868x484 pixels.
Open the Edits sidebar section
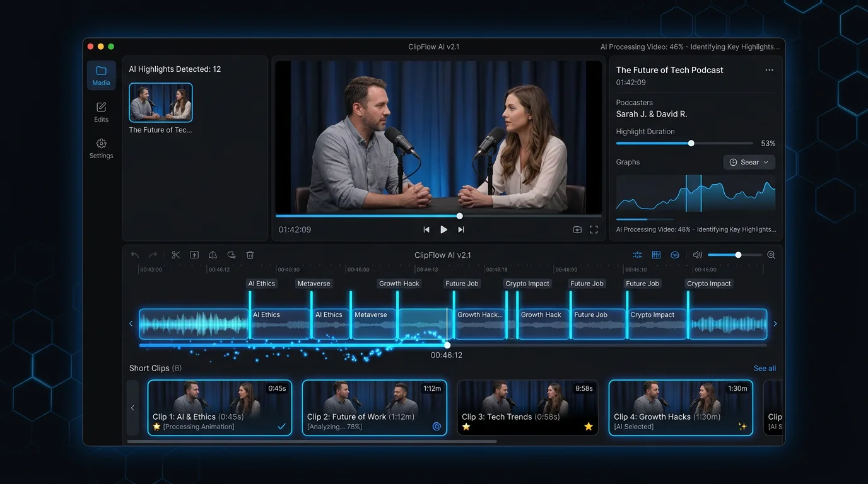[x=101, y=112]
